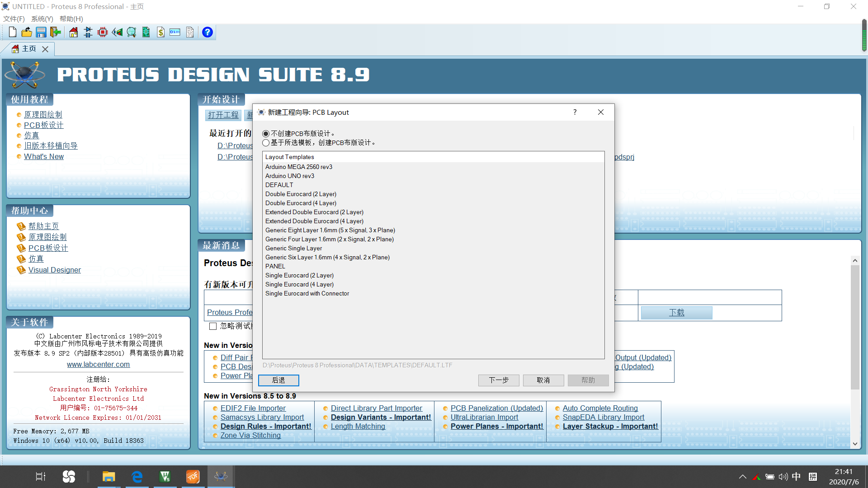
Task: Click the blue Help question mark icon
Action: pyautogui.click(x=208, y=32)
